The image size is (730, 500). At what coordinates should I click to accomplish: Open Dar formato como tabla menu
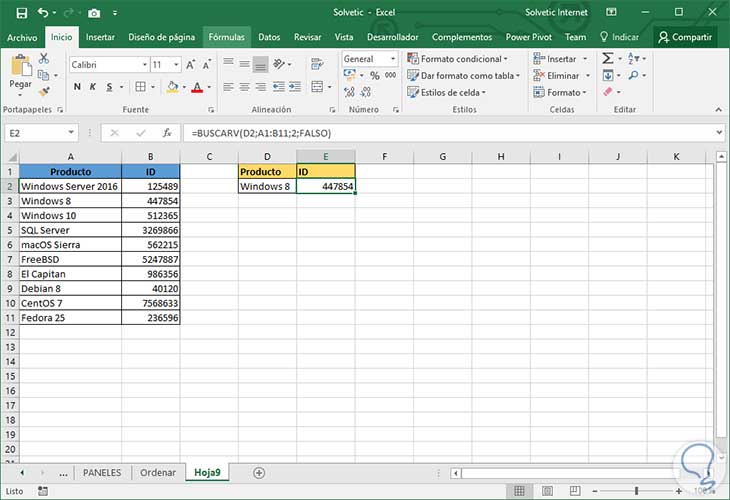pos(463,75)
